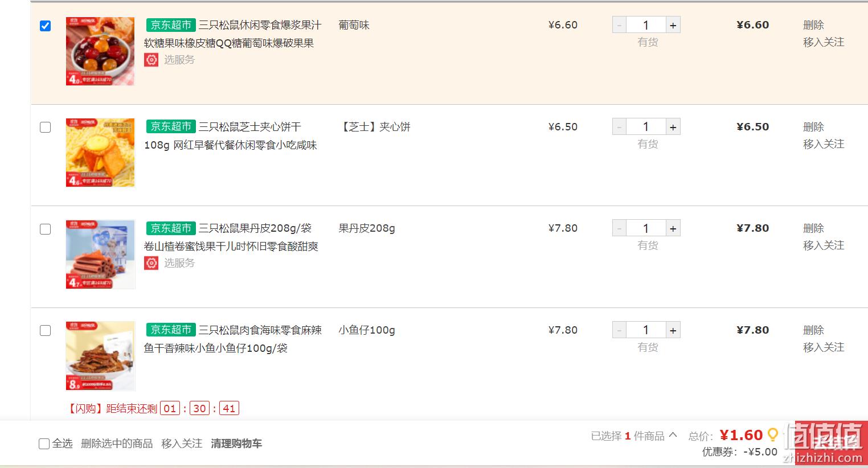Click quantity field of the 小鱼仔100g item
Image resolution: width=868 pixels, height=468 pixels.
point(646,330)
